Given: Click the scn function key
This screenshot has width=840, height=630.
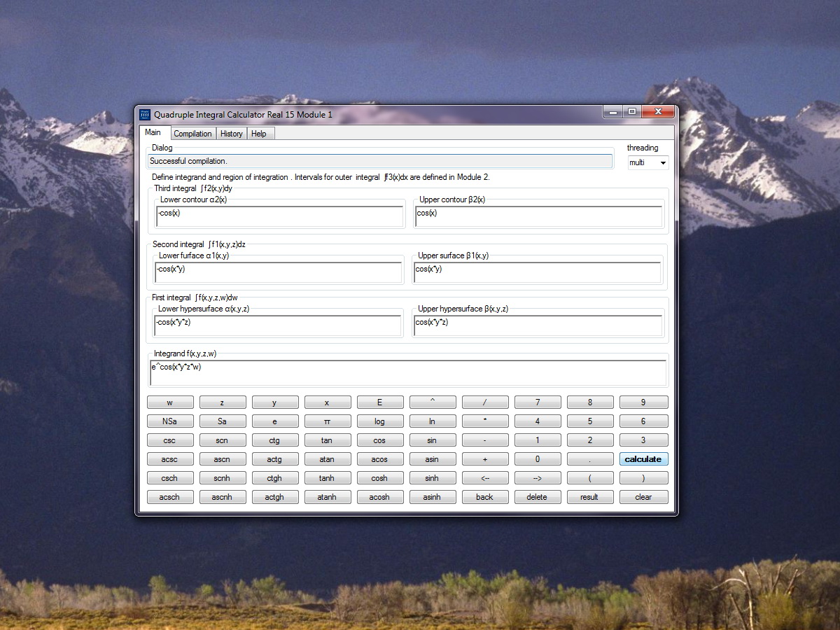Looking at the screenshot, I should [223, 440].
